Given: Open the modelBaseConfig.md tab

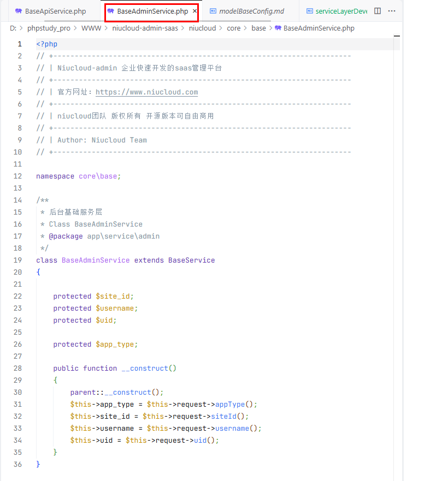Looking at the screenshot, I should (x=251, y=11).
